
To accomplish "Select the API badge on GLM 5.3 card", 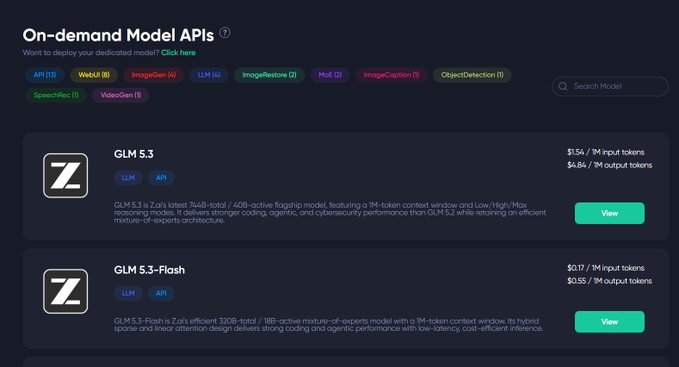I will [161, 178].
